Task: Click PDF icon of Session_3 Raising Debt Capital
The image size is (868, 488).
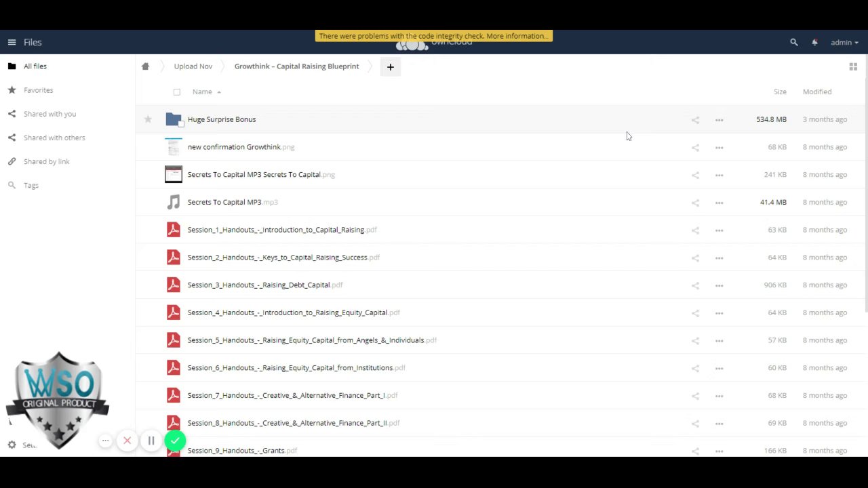Action: [174, 285]
